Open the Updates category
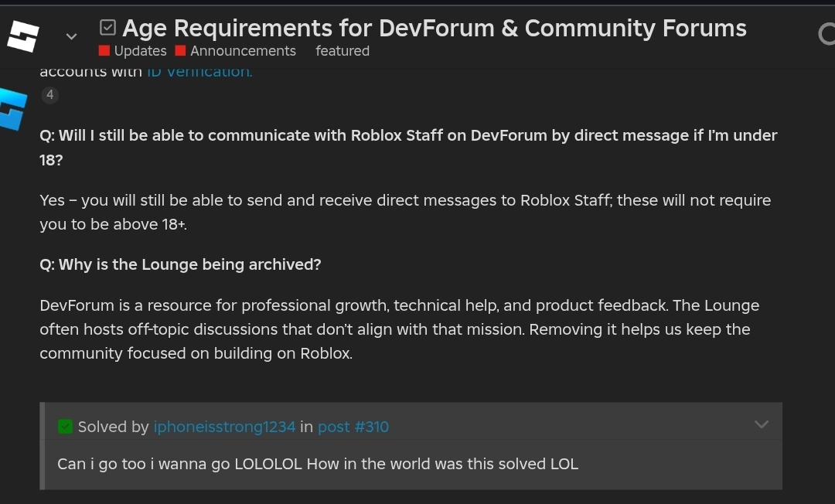The image size is (835, 504). click(139, 50)
